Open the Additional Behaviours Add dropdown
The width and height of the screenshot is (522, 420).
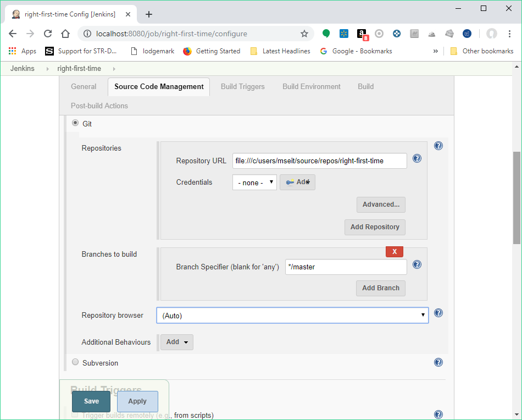point(177,342)
